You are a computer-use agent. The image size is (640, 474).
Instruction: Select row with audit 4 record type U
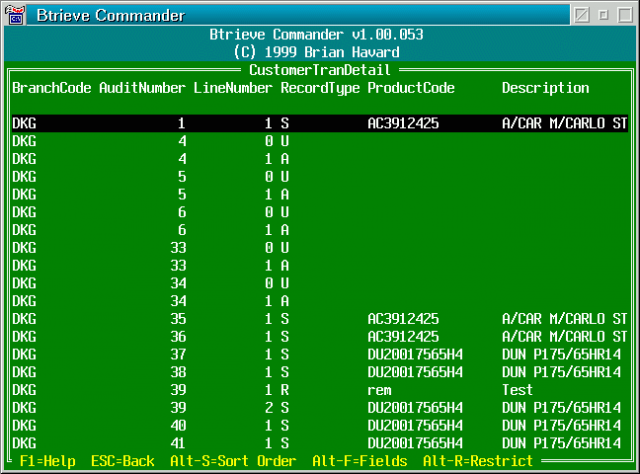[x=320, y=141]
